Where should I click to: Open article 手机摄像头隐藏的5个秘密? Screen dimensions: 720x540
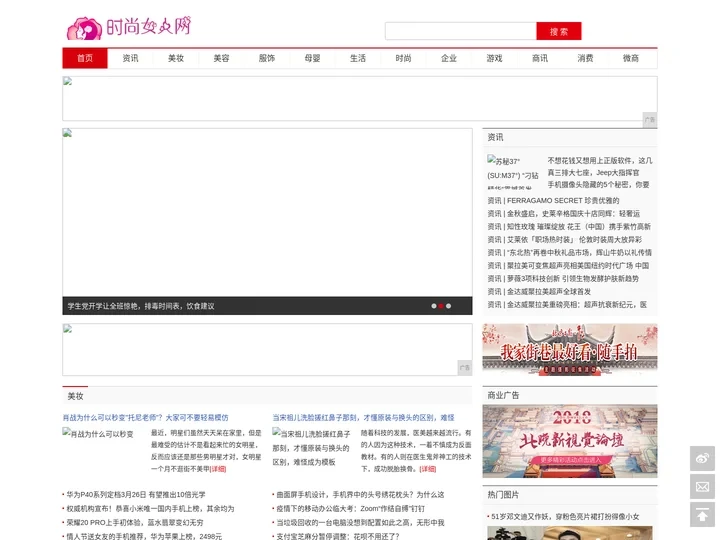[598, 185]
